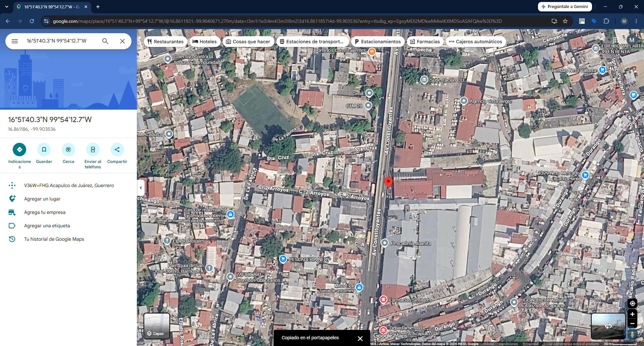Click the Subestación CFE map marker

coord(424,80)
